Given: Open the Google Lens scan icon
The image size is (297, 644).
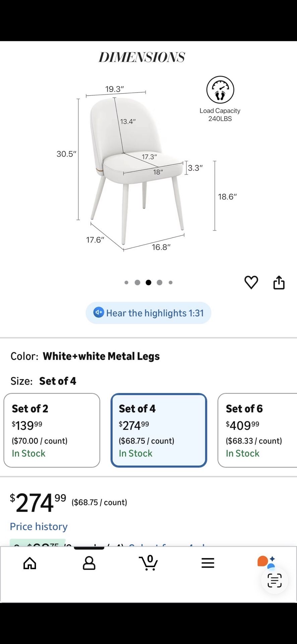Looking at the screenshot, I should click(x=274, y=580).
